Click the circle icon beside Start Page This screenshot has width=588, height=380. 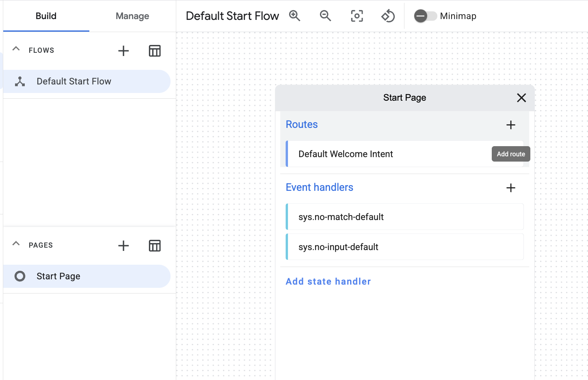click(20, 276)
